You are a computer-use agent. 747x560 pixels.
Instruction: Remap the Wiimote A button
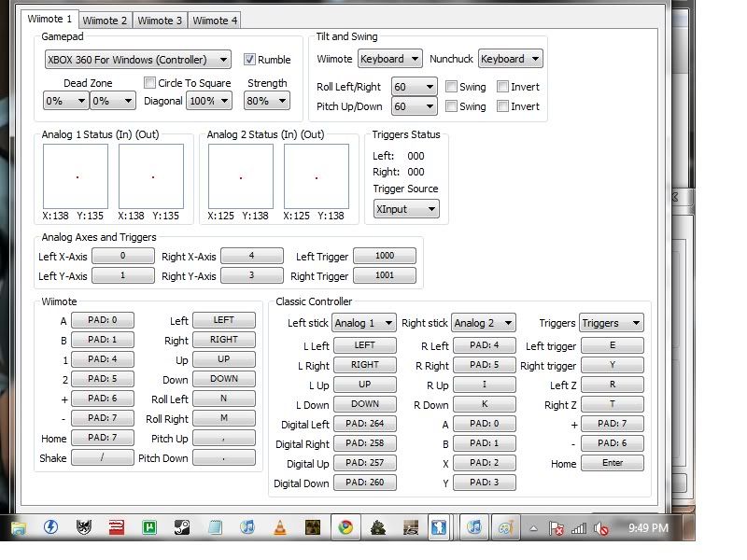[103, 320]
